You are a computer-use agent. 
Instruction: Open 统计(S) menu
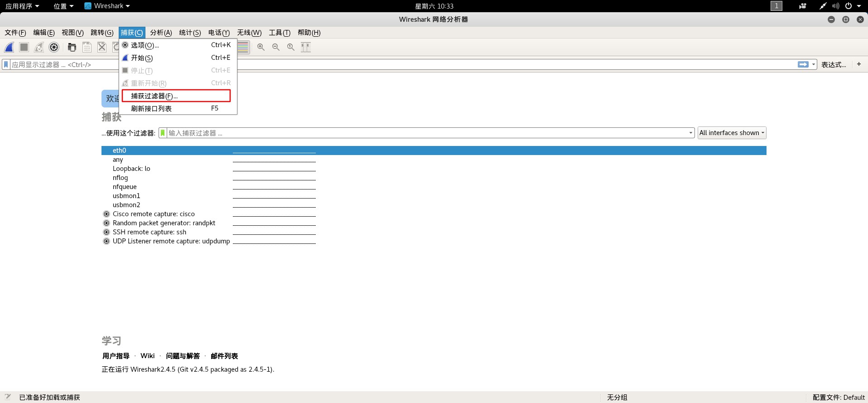(x=190, y=33)
